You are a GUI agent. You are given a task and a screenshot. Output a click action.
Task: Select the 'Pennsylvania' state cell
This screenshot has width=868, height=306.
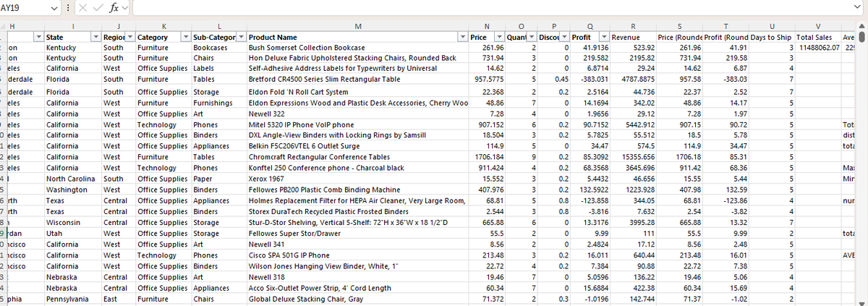(72, 298)
